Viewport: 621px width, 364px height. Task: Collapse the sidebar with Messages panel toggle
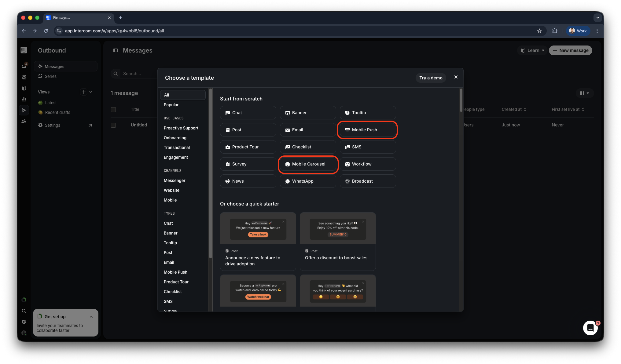116,50
